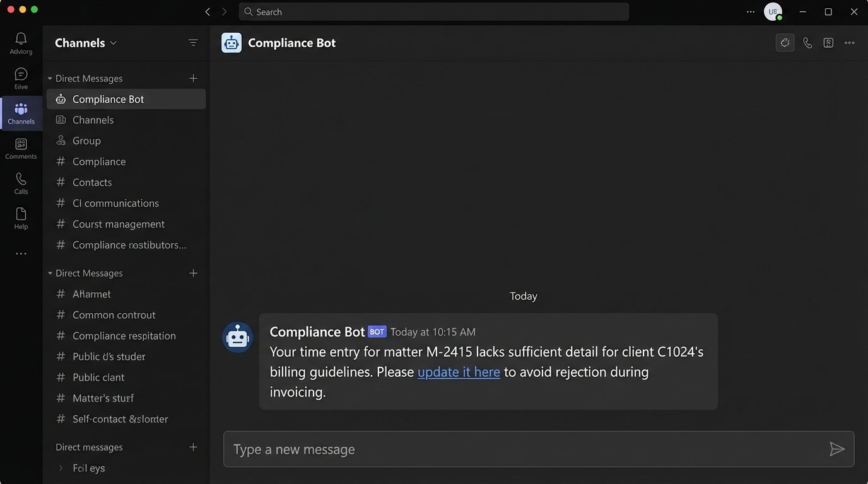Open the Help icon in left rail
868x484 pixels.
(21, 218)
